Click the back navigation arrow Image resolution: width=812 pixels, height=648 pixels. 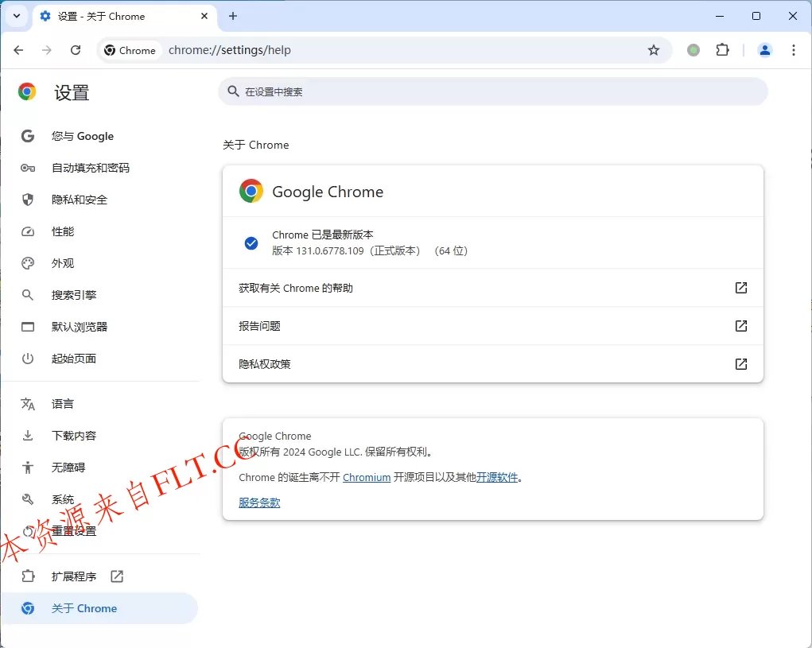tap(18, 50)
